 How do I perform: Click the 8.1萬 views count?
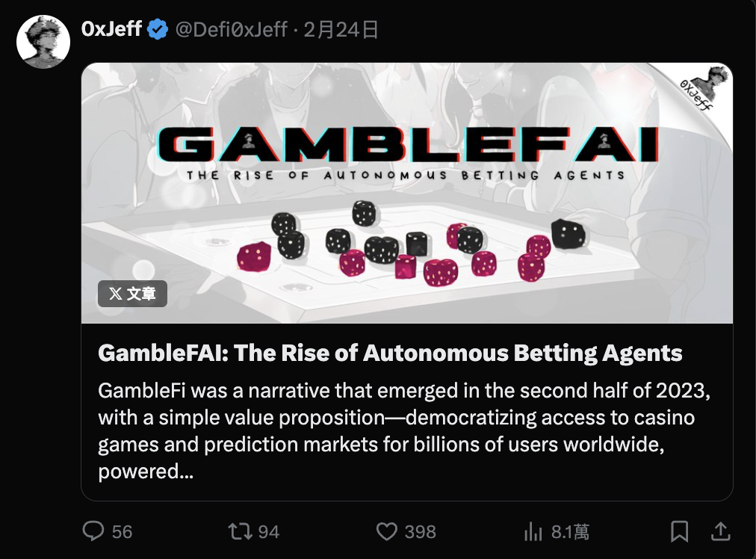pos(570,531)
